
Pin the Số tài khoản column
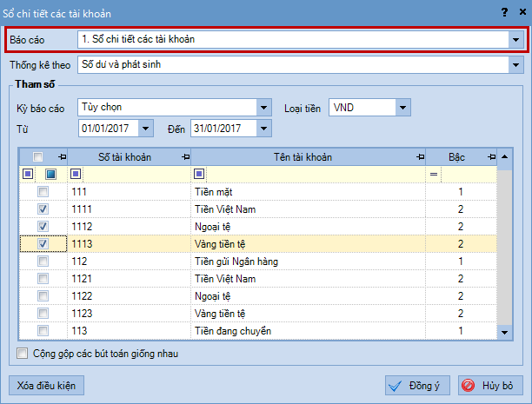pos(184,156)
